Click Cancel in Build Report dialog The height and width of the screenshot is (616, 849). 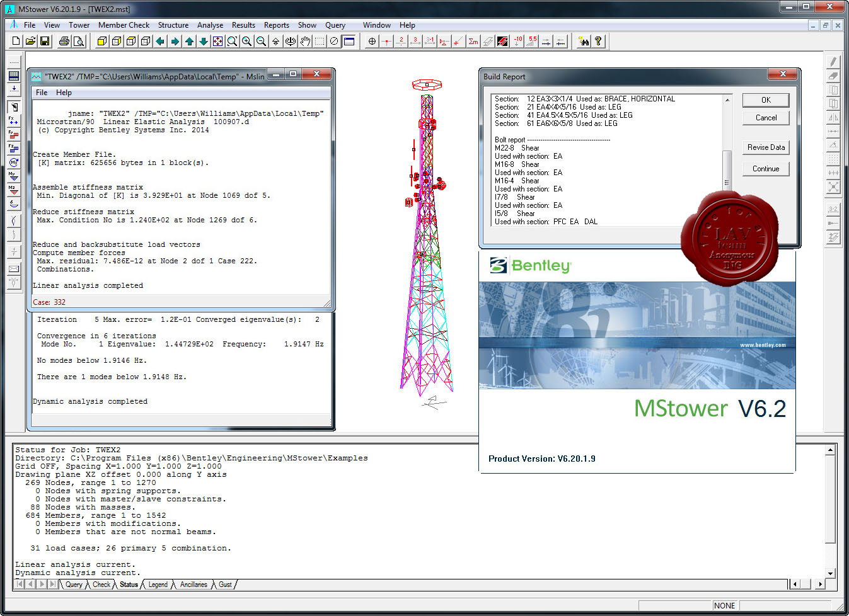[x=766, y=118]
